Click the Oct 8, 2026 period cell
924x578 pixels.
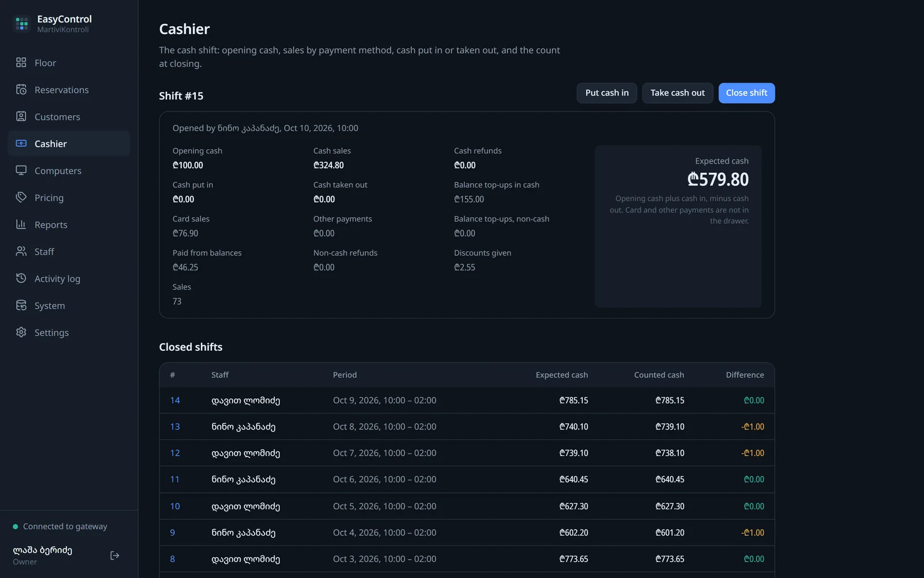click(385, 427)
